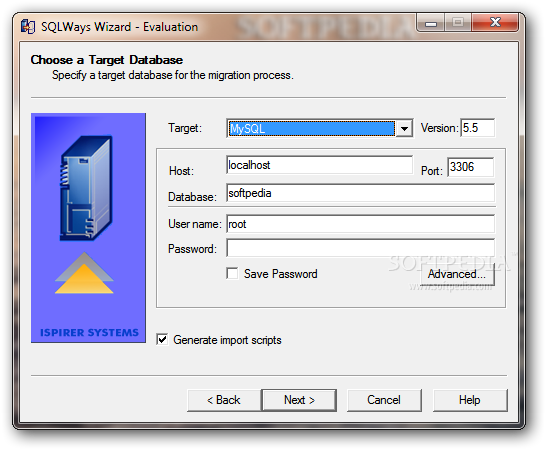The height and width of the screenshot is (450, 546).
Task: Enable the Save Password checkbox
Action: 232,273
